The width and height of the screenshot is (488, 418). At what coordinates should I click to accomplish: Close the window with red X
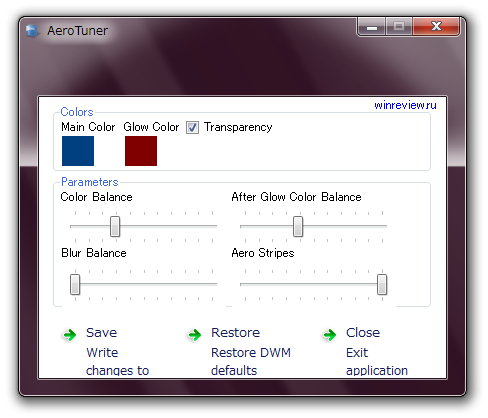coord(436,27)
